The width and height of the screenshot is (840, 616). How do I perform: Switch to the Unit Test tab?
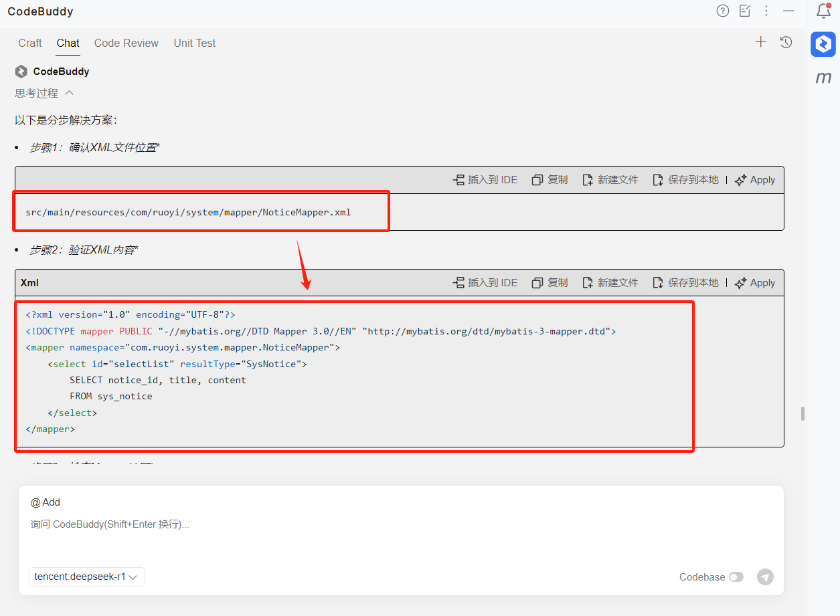coord(195,43)
